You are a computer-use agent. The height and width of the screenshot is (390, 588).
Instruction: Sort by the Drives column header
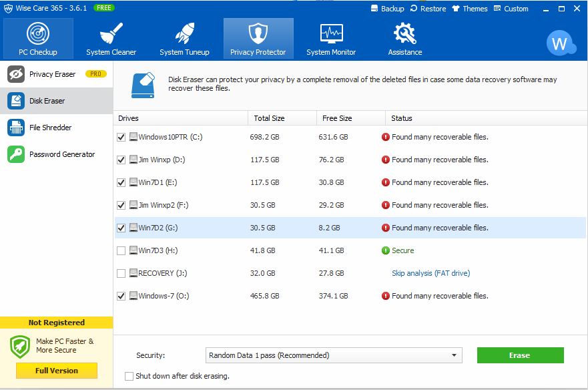tap(180, 118)
